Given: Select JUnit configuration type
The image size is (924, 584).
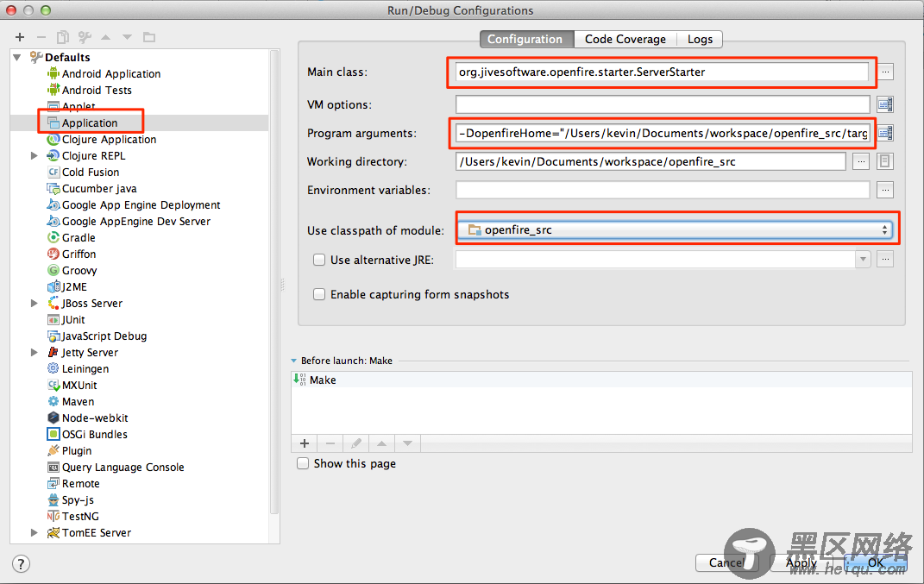Looking at the screenshot, I should (x=73, y=319).
